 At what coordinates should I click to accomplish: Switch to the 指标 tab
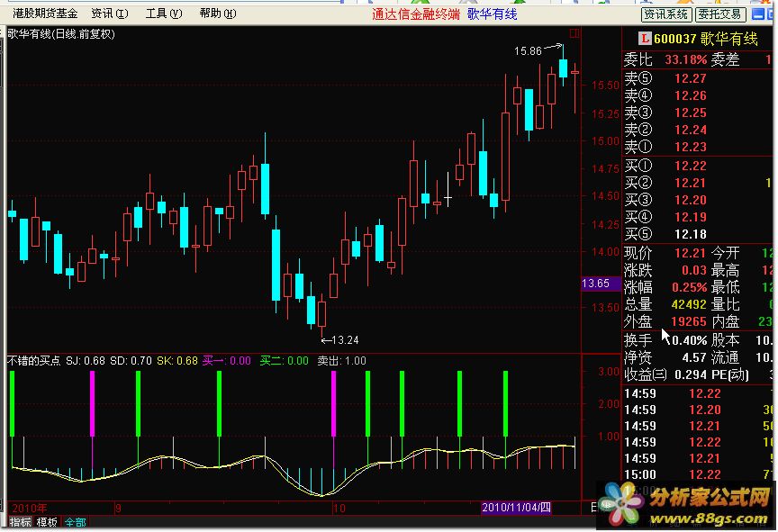(20, 522)
